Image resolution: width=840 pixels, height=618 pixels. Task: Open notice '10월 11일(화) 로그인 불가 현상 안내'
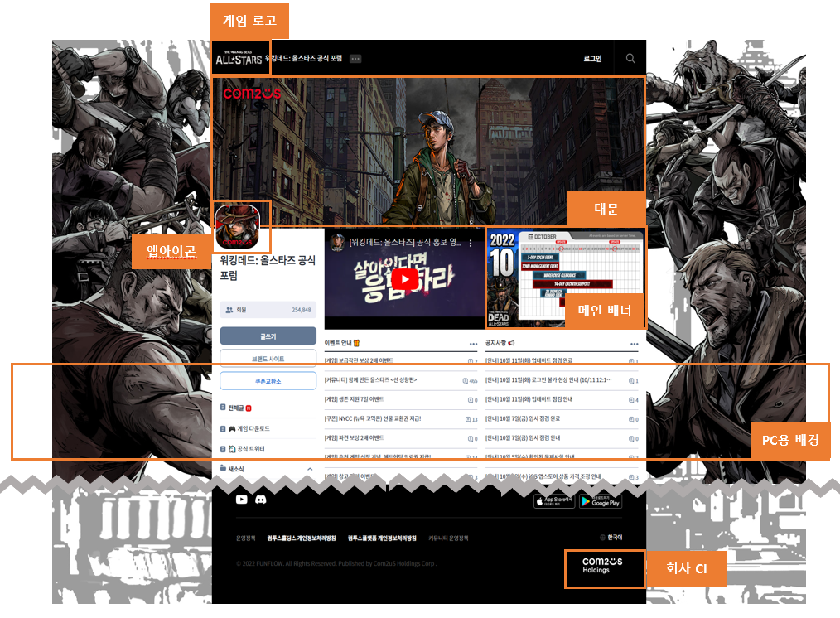[548, 379]
